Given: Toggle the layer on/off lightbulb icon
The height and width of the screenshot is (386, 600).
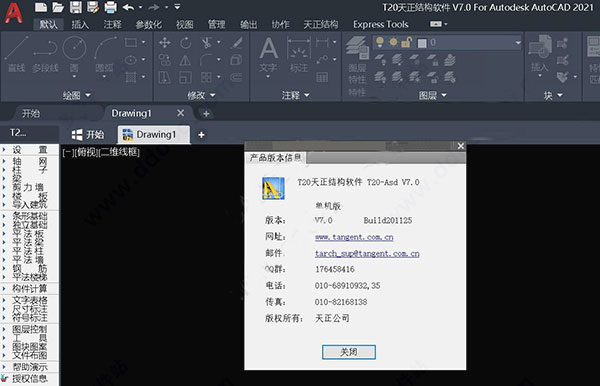Looking at the screenshot, I should [x=380, y=42].
